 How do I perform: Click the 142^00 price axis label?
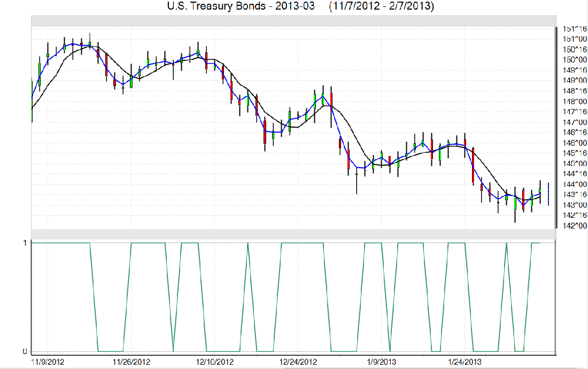[x=572, y=225]
